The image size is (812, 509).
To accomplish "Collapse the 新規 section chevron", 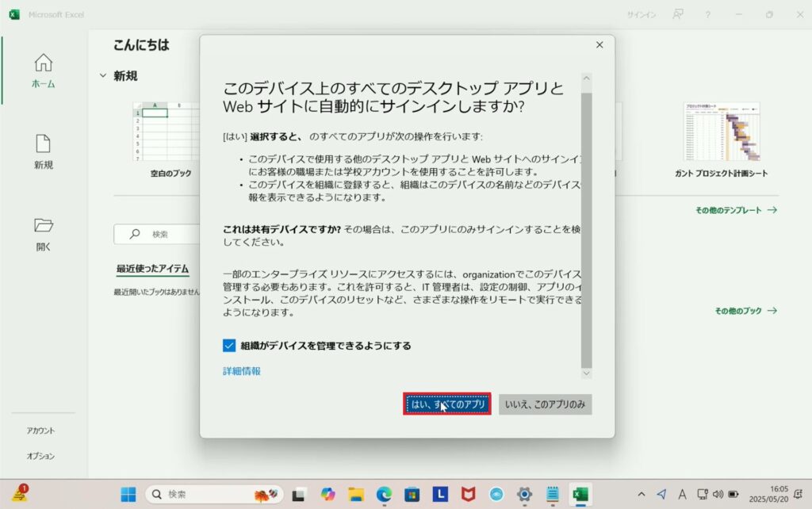I will [x=103, y=75].
